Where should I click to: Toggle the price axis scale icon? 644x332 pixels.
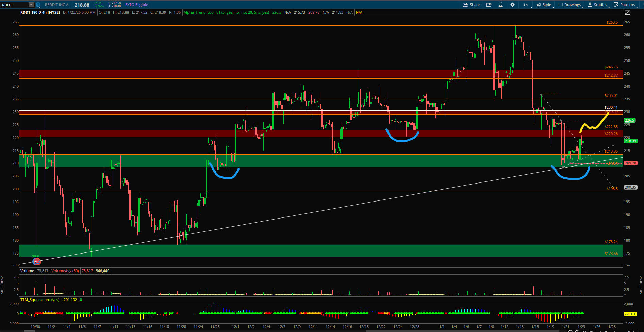tap(628, 12)
